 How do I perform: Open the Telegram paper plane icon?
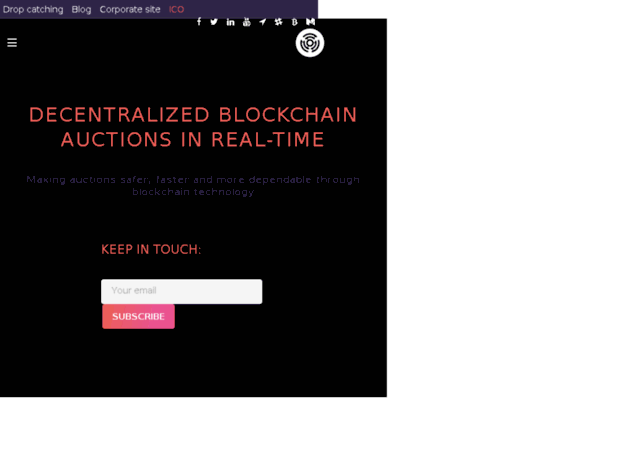click(263, 22)
